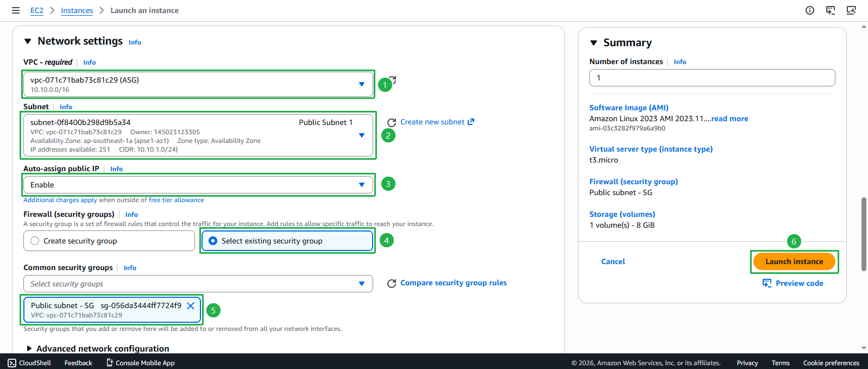The image size is (868, 369).
Task: Click the top-right screen panel icon
Action: [x=851, y=10]
